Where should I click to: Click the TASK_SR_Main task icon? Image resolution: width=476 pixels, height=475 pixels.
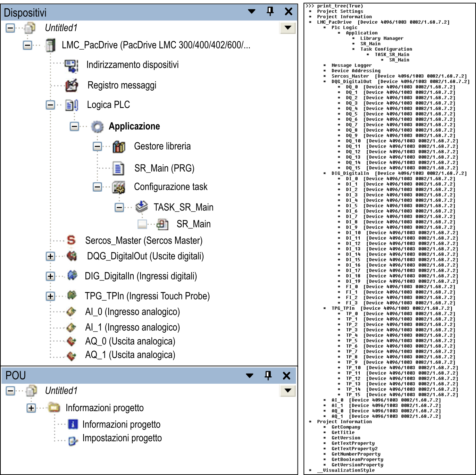[142, 207]
